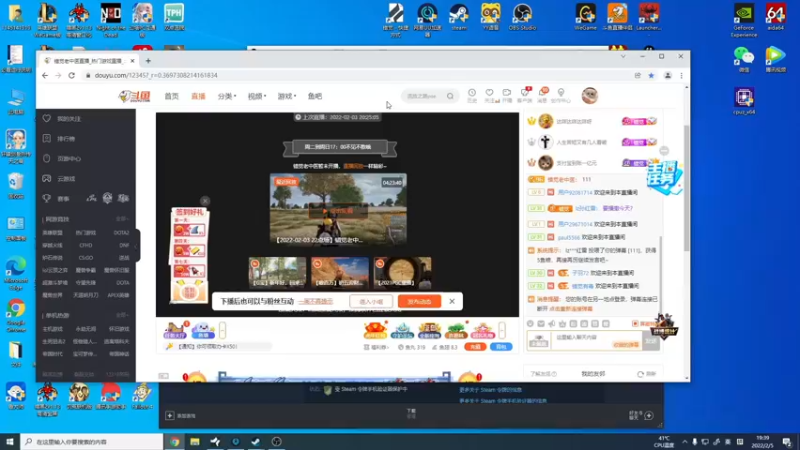Viewport: 800px width, 450px height.
Task: Click the Douyu logo
Action: pos(135,96)
